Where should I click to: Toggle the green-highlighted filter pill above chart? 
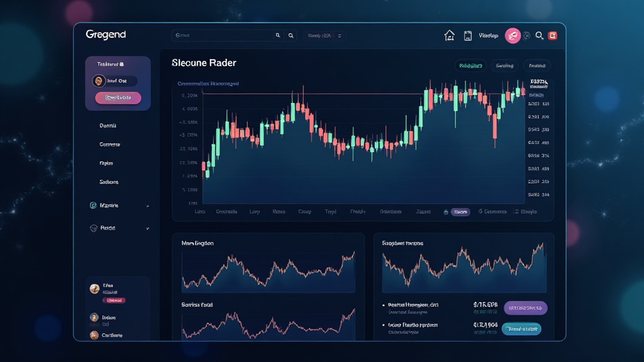470,65
